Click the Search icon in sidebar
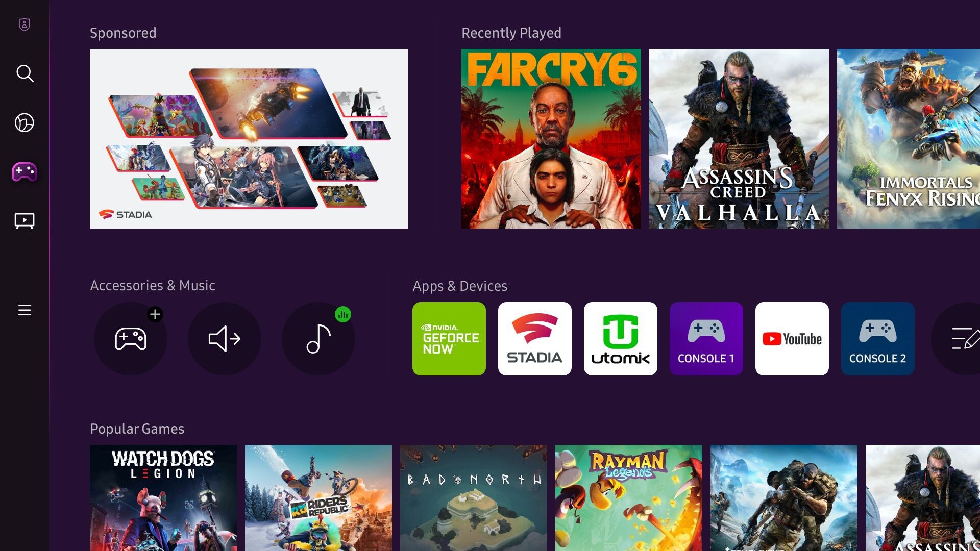 (x=25, y=72)
